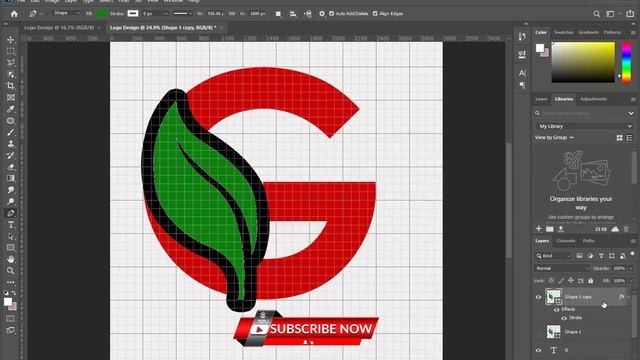This screenshot has width=640, height=360.
Task: Click the Stroke color swatch
Action: (133, 13)
